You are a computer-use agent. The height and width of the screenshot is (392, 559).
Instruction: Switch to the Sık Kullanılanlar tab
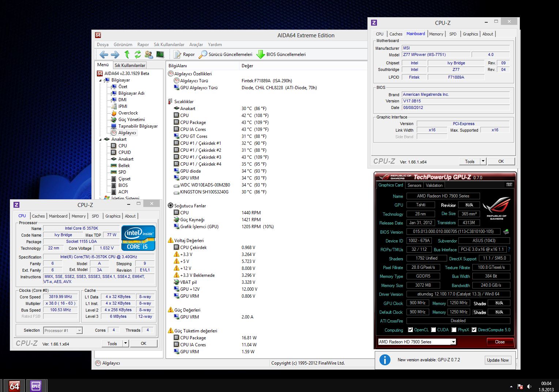[130, 65]
